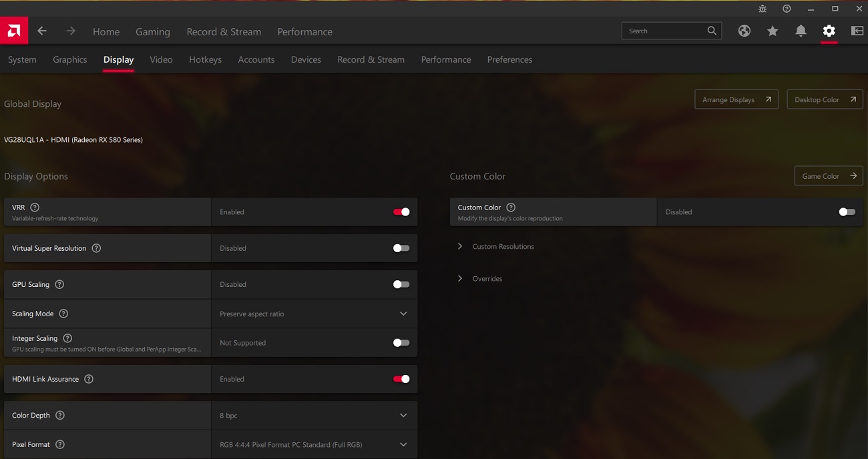Turn on GPU Scaling toggle
Image resolution: width=868 pixels, height=459 pixels.
click(401, 284)
